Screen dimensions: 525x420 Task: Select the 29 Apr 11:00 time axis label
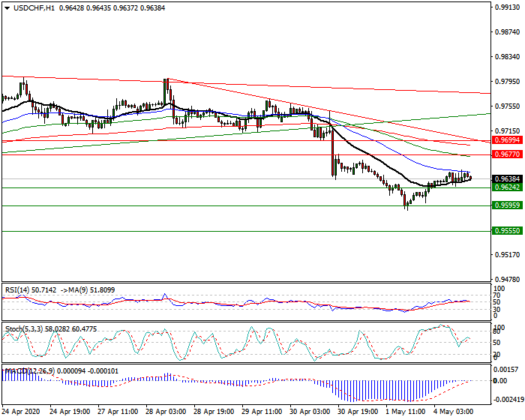[262, 411]
